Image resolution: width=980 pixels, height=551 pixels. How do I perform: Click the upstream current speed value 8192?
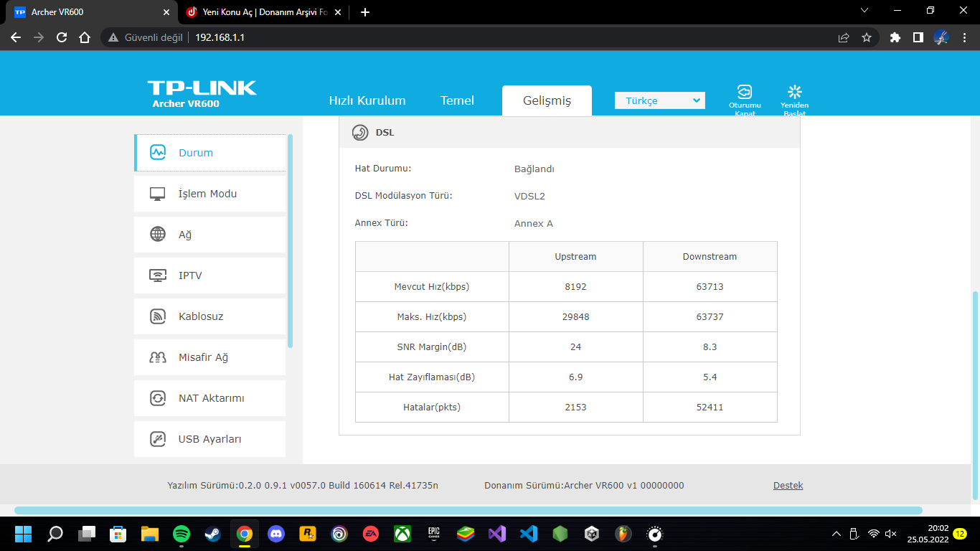[x=575, y=287]
